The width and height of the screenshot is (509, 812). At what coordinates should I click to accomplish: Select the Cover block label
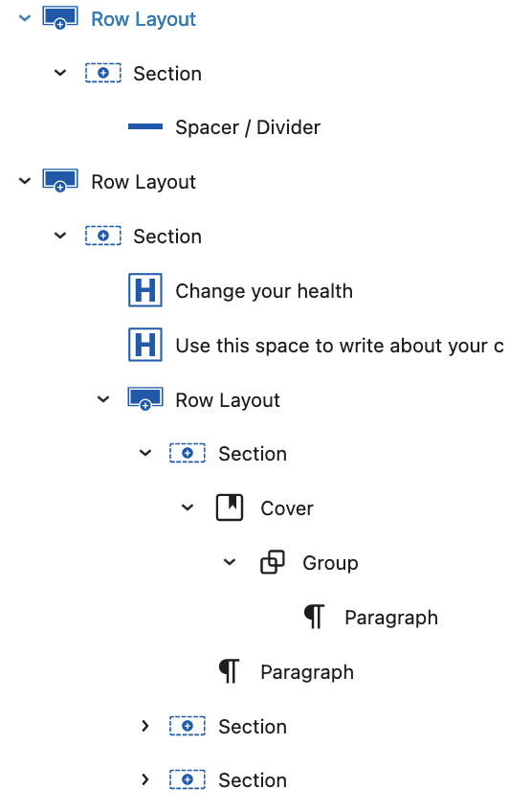click(x=287, y=508)
